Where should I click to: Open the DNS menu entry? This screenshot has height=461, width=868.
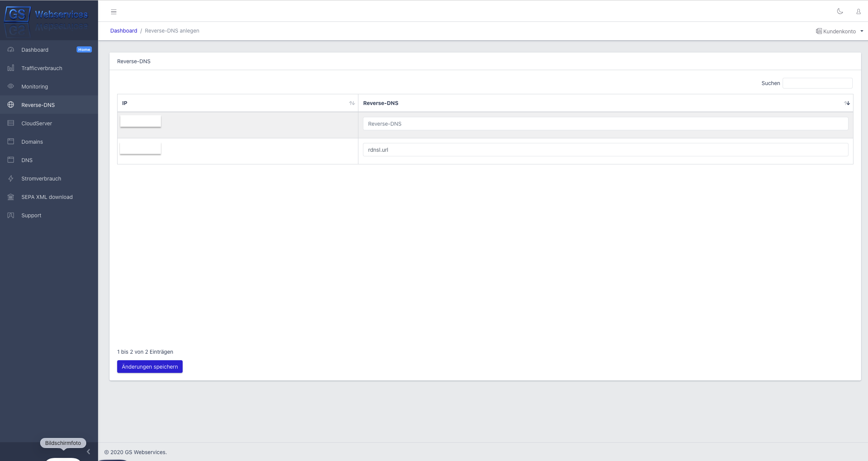49,160
